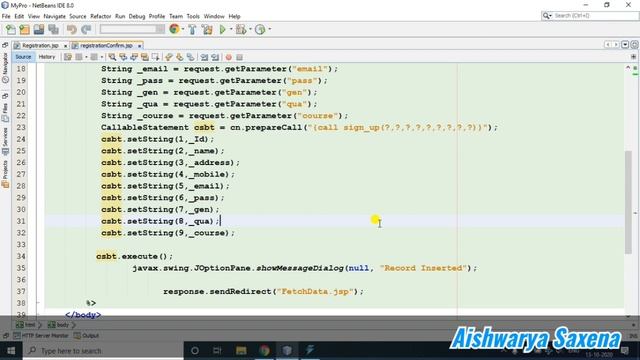Open the HTTP Server Monitor window

[41, 336]
